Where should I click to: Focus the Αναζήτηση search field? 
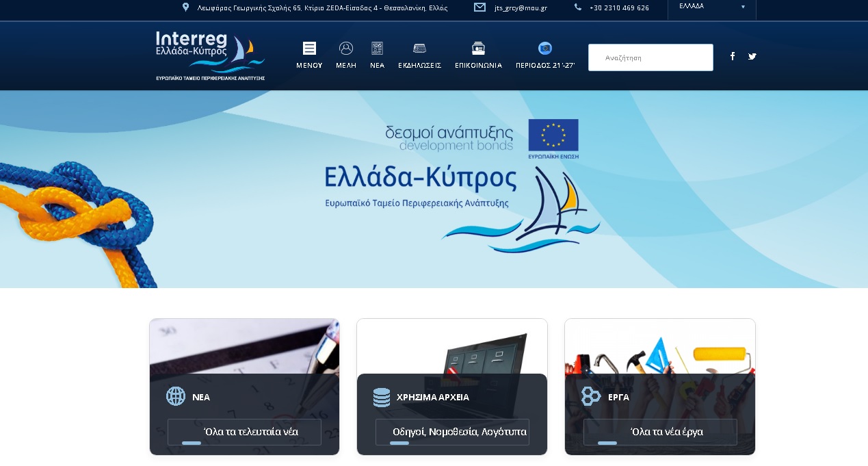650,57
